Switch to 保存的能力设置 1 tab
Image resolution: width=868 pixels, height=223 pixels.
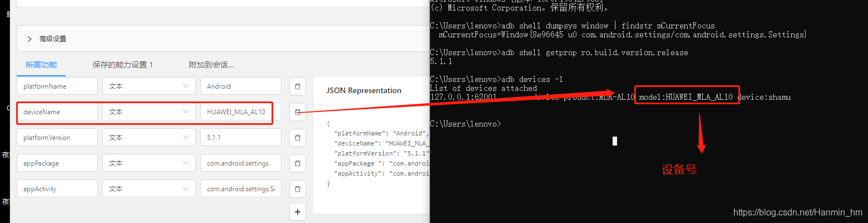pos(122,65)
